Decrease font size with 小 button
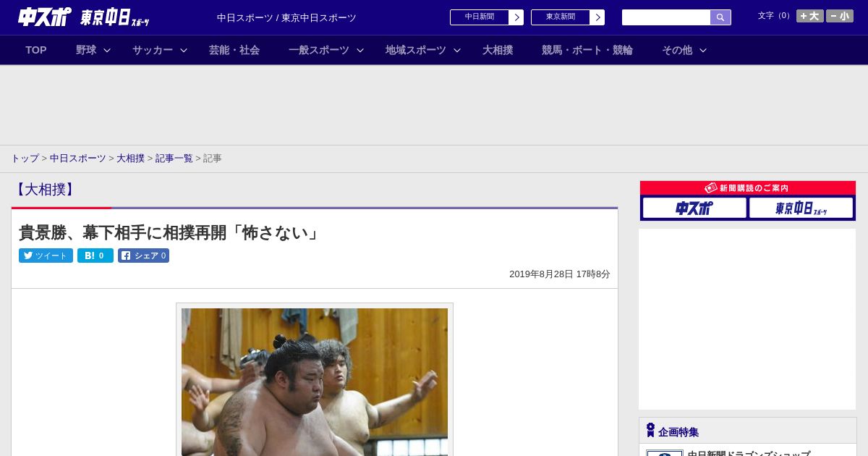The image size is (868, 456). click(x=839, y=16)
